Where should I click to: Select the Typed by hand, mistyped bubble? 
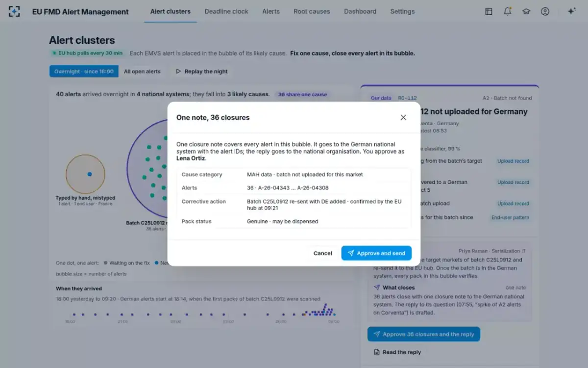point(85,174)
